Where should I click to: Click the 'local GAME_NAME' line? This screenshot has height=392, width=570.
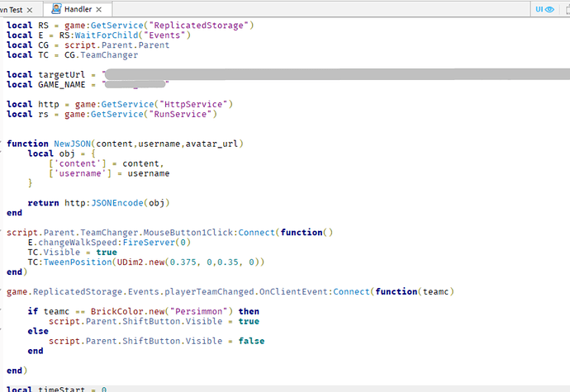point(88,85)
